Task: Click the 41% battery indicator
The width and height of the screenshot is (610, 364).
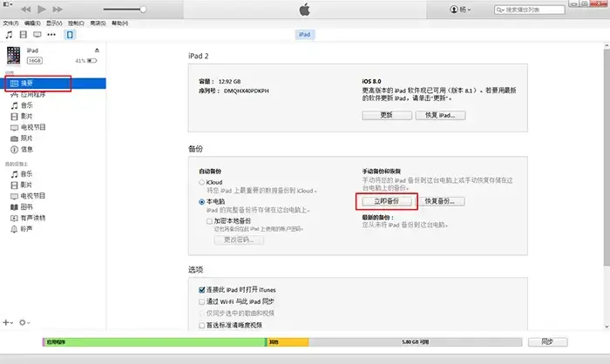Action: point(86,61)
